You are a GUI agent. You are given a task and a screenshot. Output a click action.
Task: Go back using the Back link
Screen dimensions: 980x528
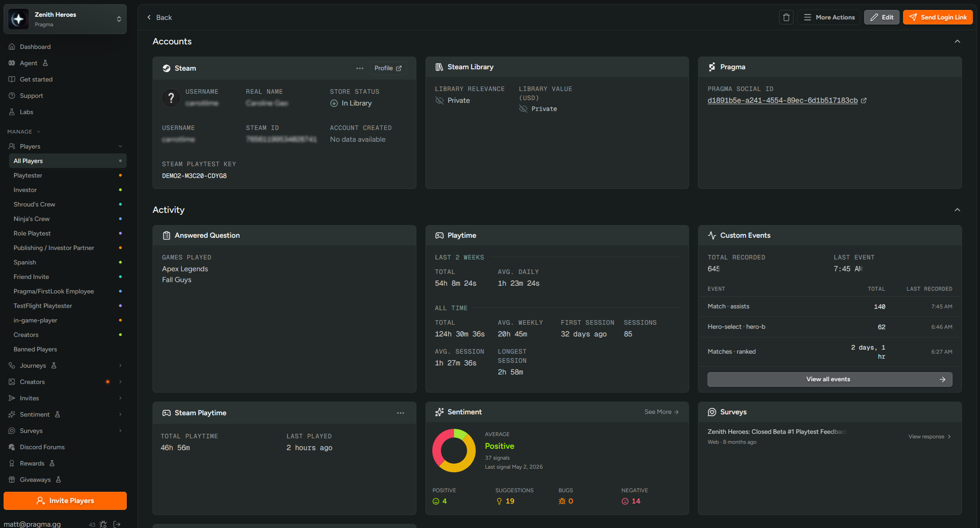[x=159, y=17]
